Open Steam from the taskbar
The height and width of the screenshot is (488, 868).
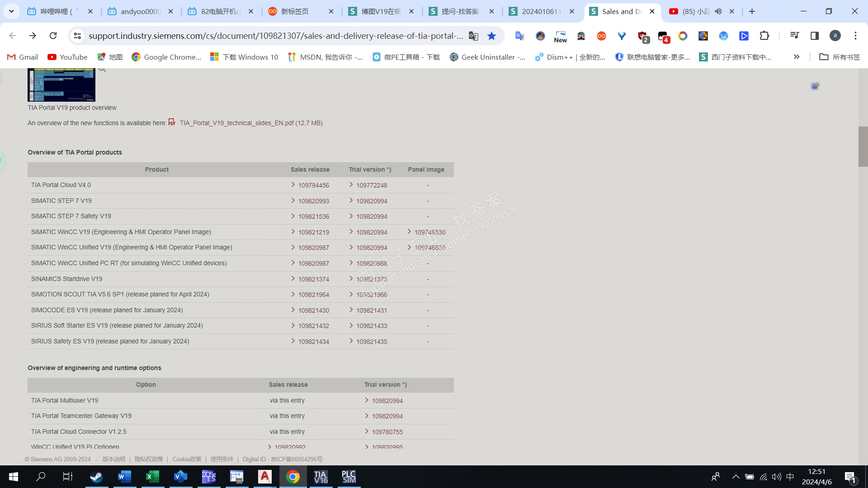pos(96,477)
